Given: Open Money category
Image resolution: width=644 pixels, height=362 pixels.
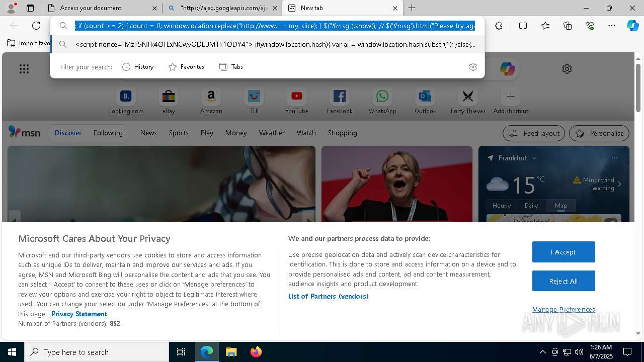Looking at the screenshot, I should (x=236, y=133).
